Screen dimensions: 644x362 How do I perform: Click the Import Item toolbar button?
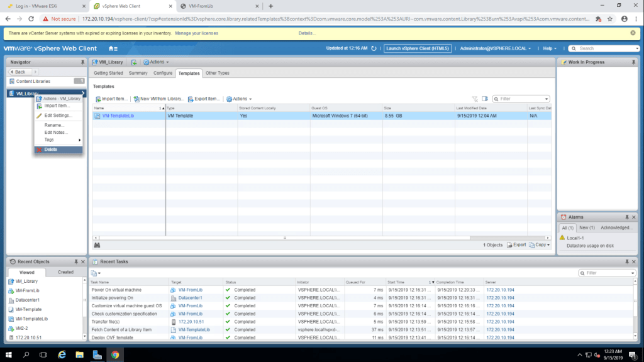[x=111, y=99]
